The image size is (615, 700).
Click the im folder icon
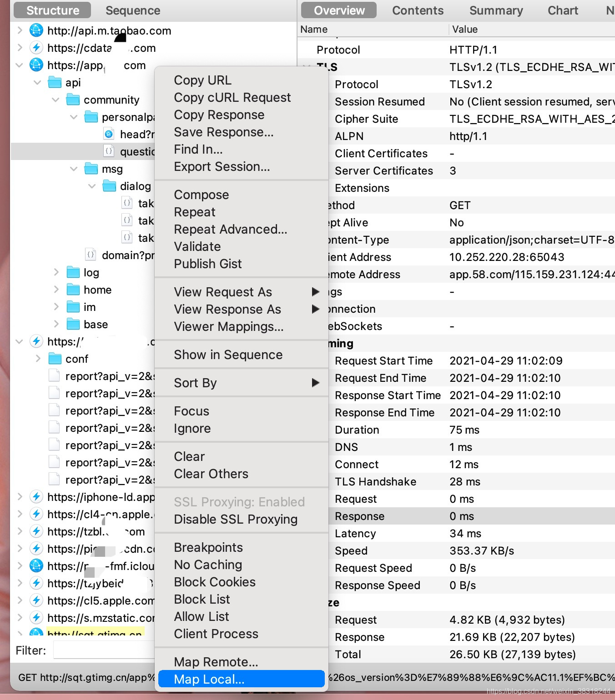click(73, 307)
